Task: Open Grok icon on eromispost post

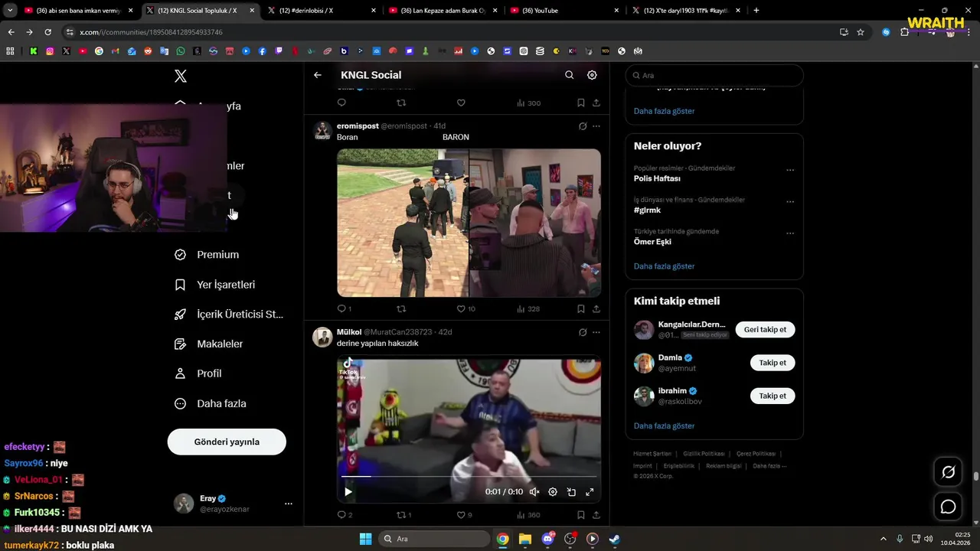Action: pos(583,126)
